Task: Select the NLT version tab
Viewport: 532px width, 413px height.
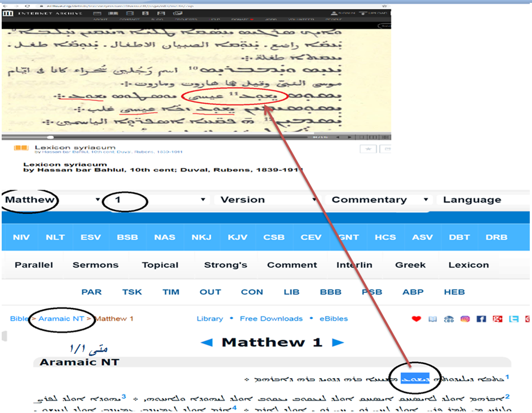Action: pyautogui.click(x=55, y=238)
